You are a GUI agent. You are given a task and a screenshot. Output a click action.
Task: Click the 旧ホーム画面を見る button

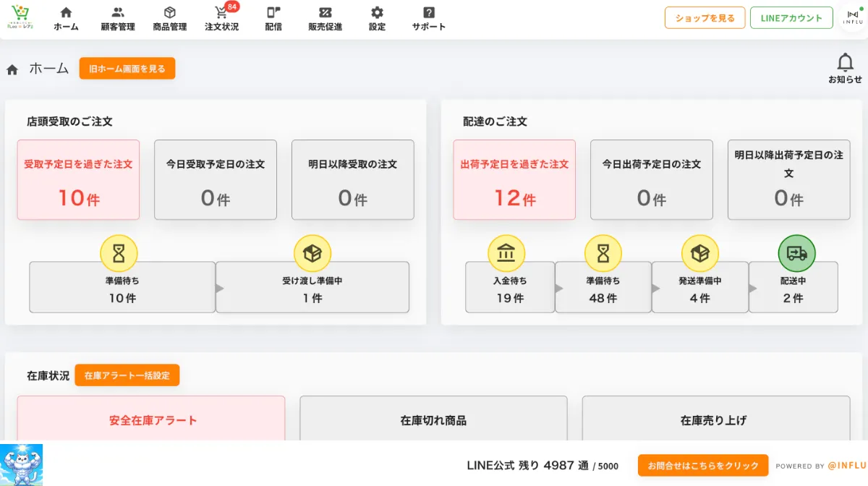[x=127, y=69]
